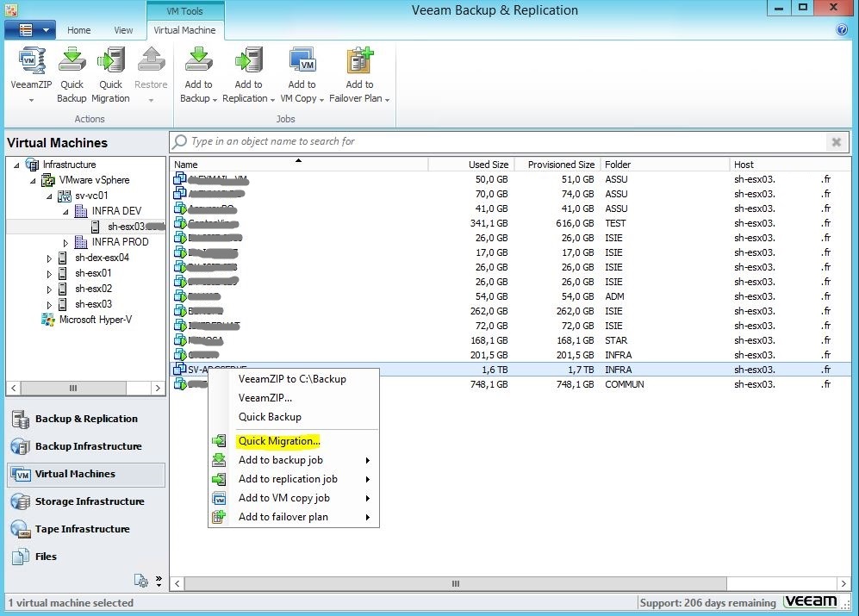Open the Virtual Machines navigation pane

tap(86, 474)
